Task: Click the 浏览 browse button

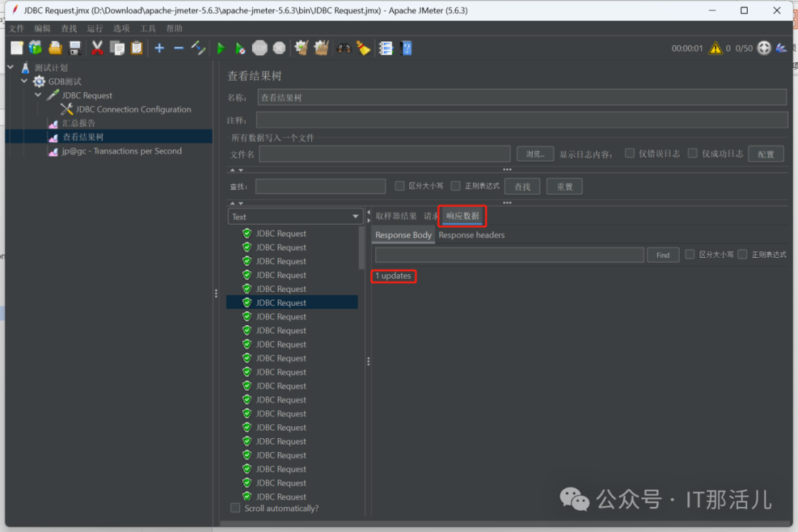Action: click(535, 154)
